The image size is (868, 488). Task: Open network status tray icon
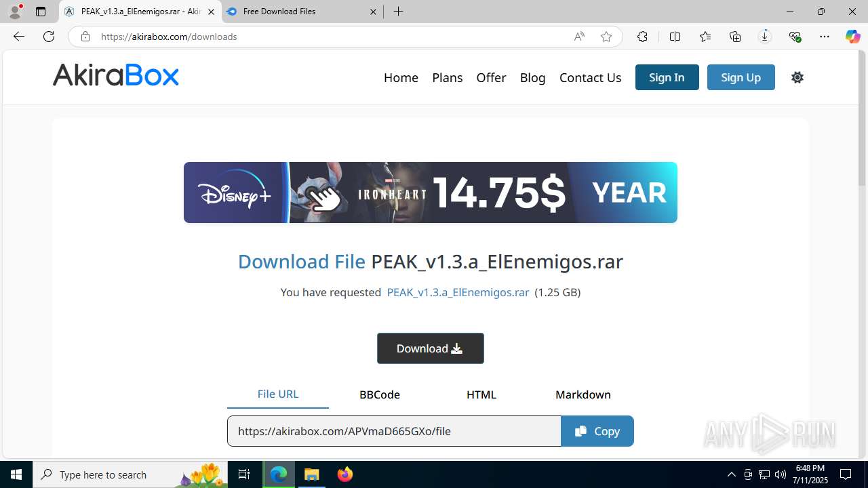pyautogui.click(x=764, y=474)
